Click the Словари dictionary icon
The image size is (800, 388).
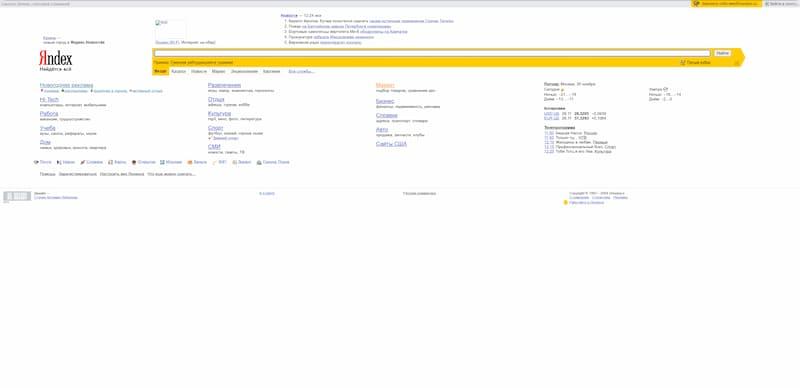[83, 162]
